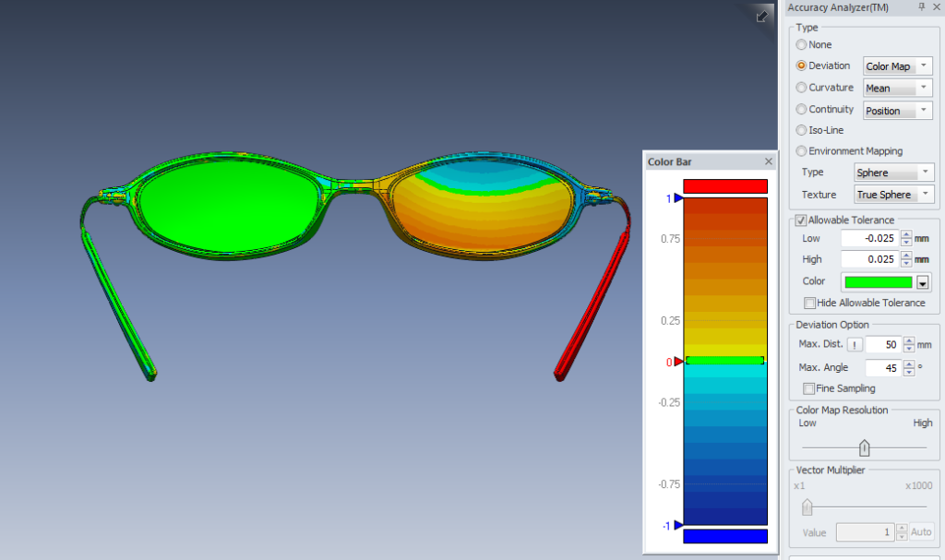
Task: Select the Curvature radio button
Action: pyautogui.click(x=801, y=87)
